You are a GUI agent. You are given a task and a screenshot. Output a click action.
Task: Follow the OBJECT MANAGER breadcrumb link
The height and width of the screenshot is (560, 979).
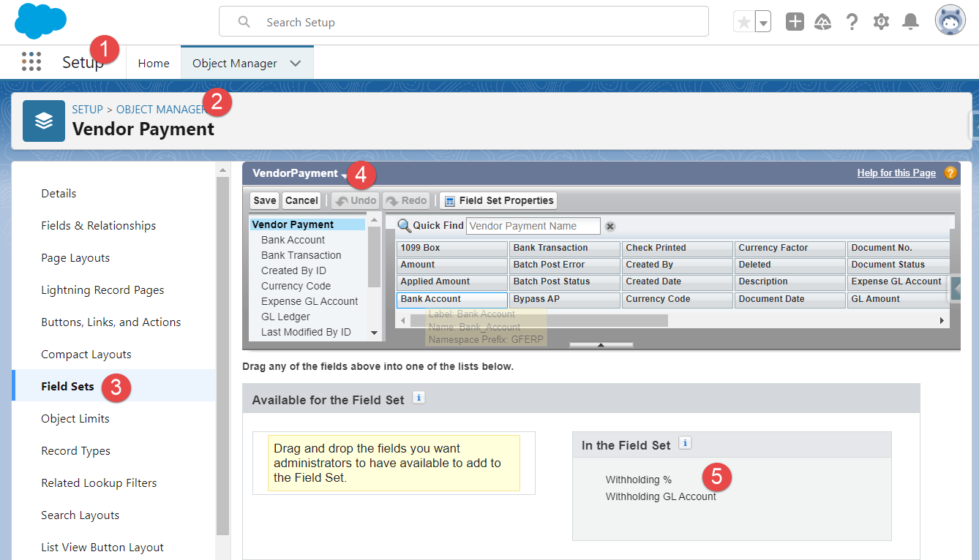click(x=161, y=110)
